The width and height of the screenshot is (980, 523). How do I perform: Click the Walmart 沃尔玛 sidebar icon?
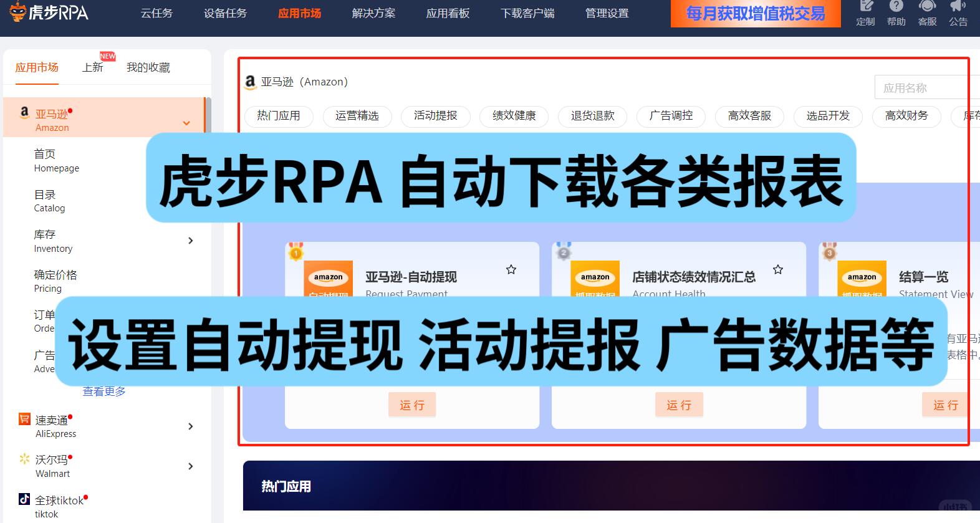point(24,459)
